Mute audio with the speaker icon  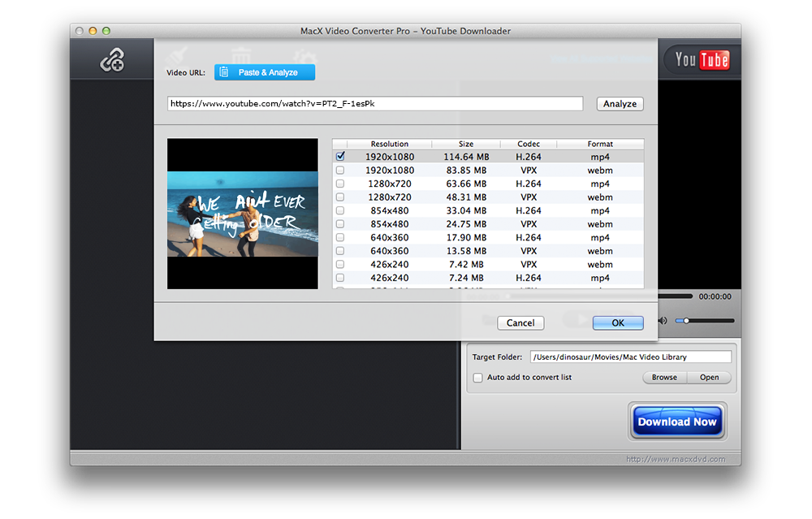coord(663,321)
